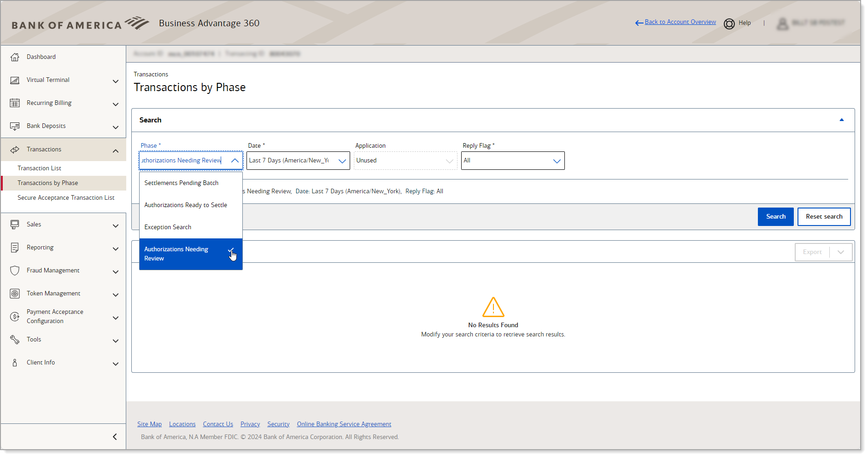
Task: Click the Bank of America logo
Action: pyautogui.click(x=80, y=23)
